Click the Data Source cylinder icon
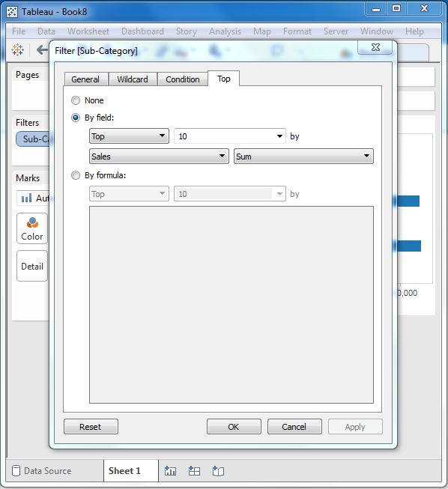The image size is (448, 489). coord(16,470)
